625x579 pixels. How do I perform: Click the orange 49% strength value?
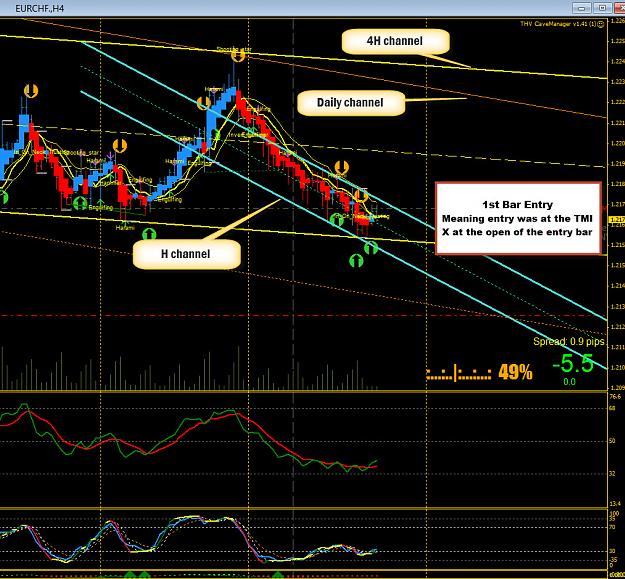(515, 373)
